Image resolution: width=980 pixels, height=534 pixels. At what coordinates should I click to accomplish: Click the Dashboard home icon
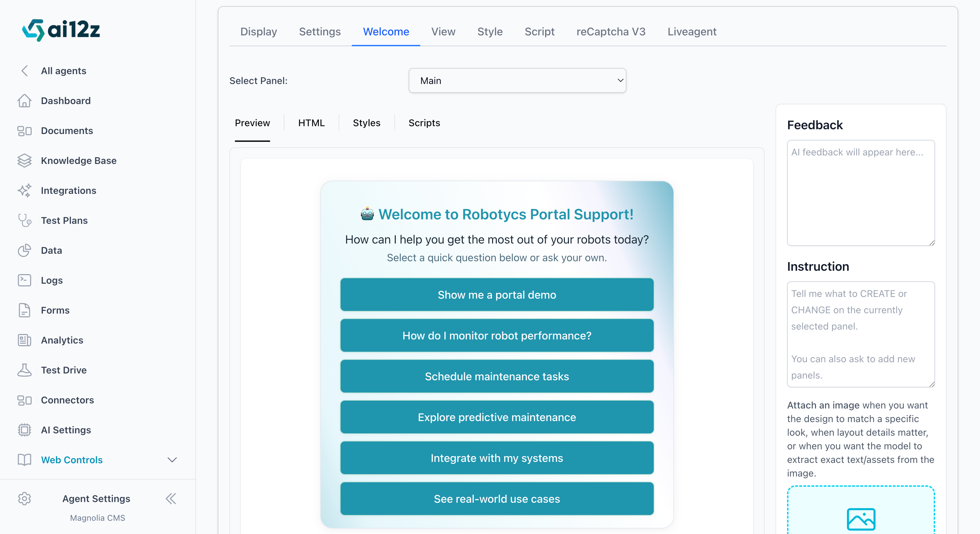click(24, 101)
